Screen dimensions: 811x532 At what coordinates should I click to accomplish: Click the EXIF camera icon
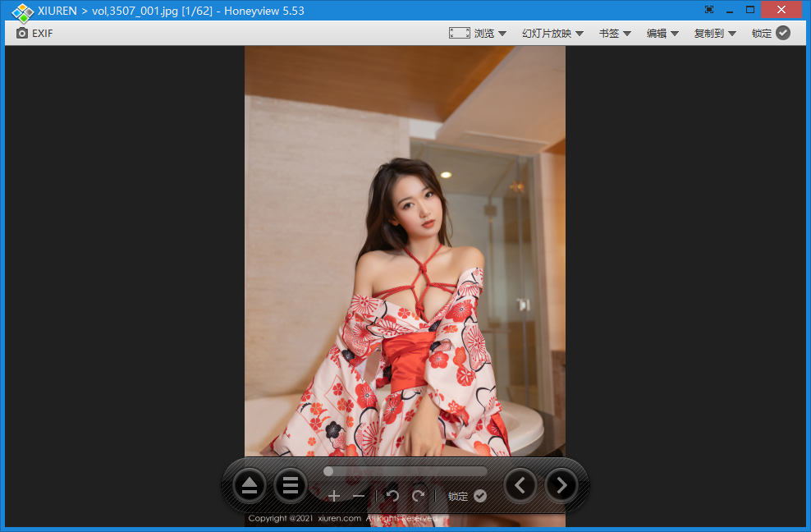click(22, 33)
